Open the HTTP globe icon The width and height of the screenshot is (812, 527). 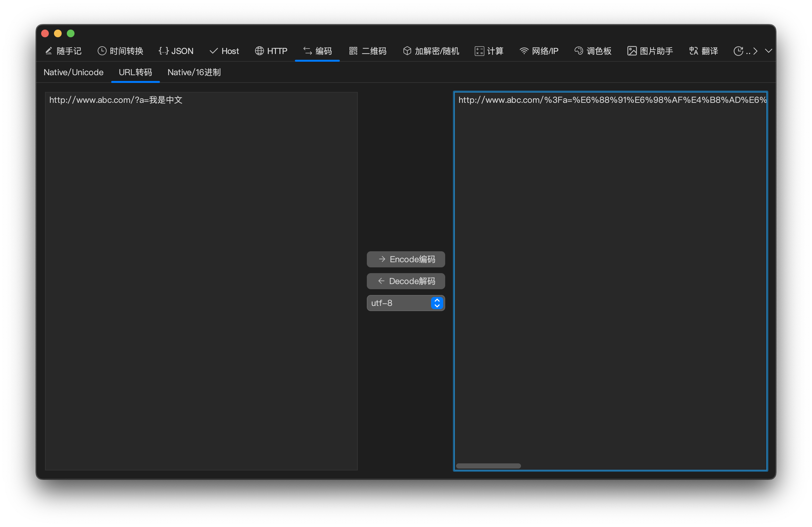click(x=259, y=51)
